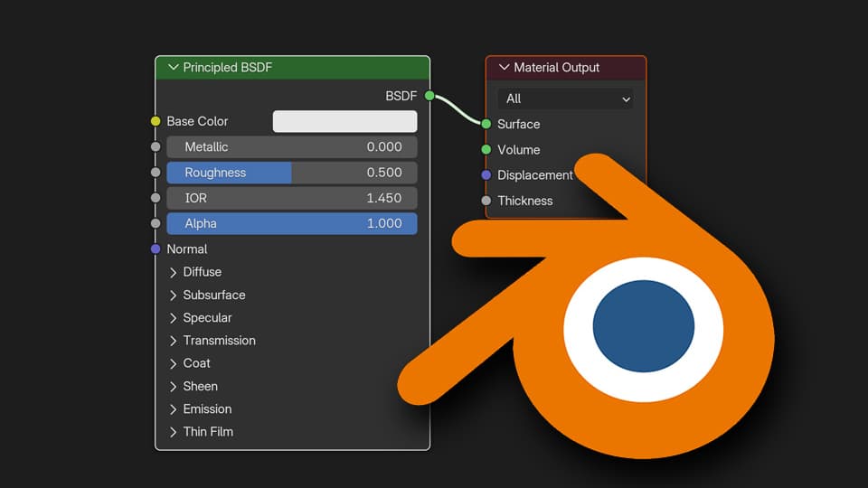Screen dimensions: 868x488
Task: Click the Metallic value slider
Action: click(292, 146)
